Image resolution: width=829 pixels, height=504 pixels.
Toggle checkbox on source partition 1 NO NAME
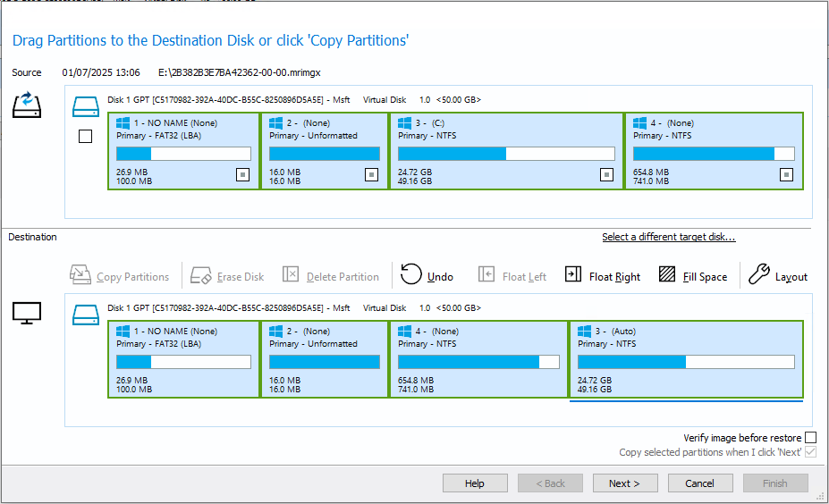click(242, 174)
